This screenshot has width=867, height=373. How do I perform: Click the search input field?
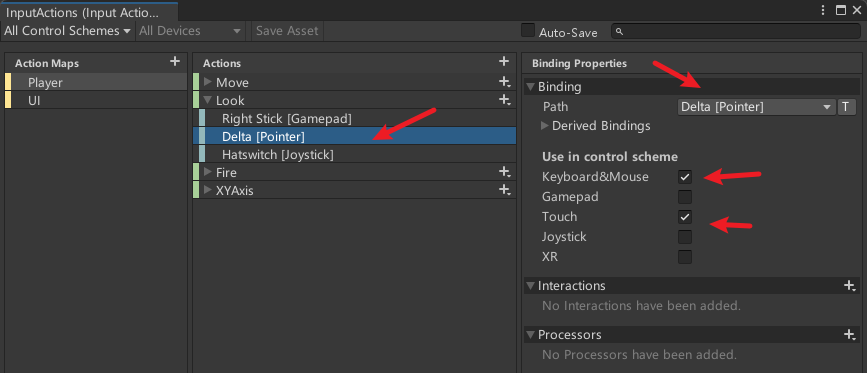click(735, 31)
